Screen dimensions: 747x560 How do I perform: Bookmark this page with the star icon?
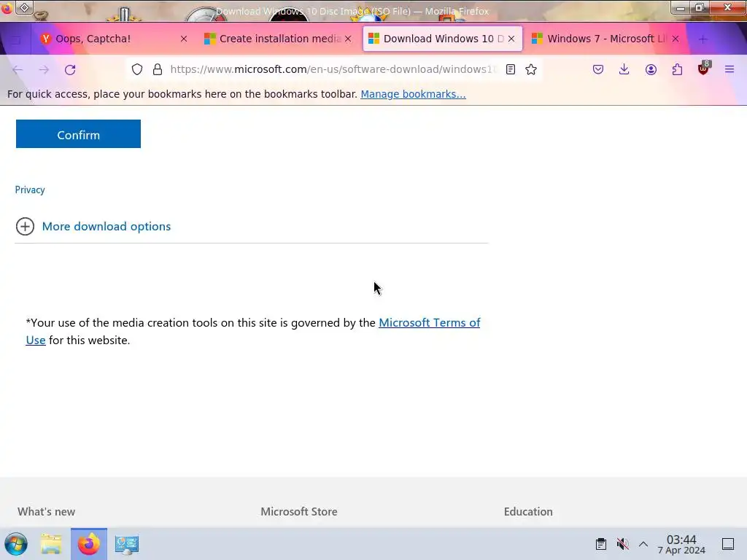coord(531,69)
